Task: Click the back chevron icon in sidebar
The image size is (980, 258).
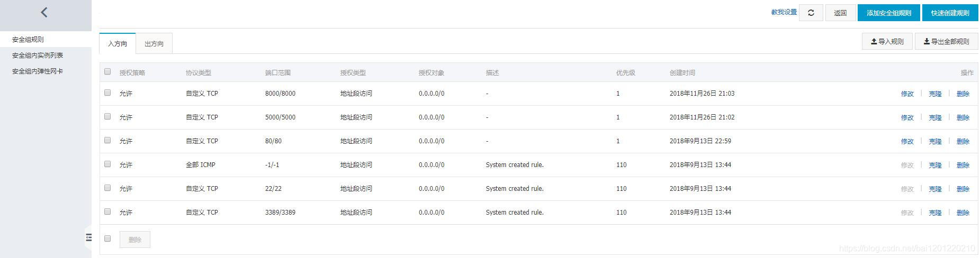Action: [x=44, y=12]
